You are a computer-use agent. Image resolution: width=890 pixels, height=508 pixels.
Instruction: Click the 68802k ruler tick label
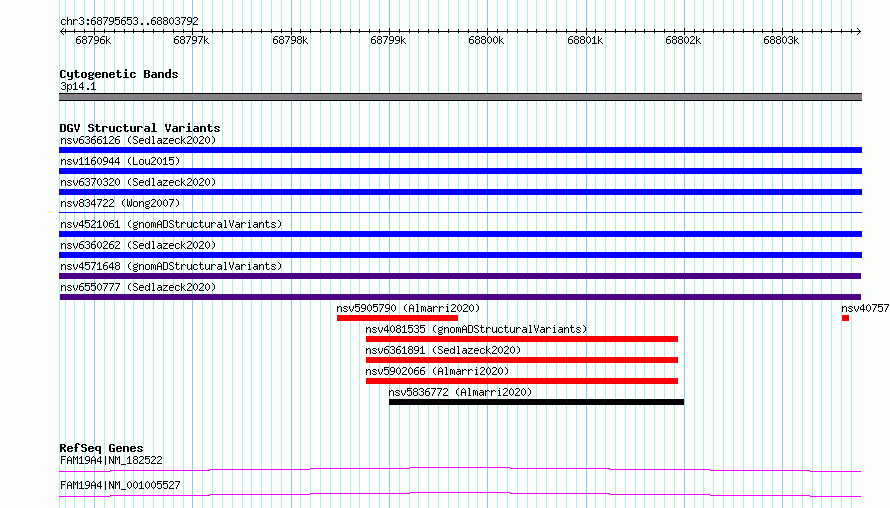[x=683, y=40]
